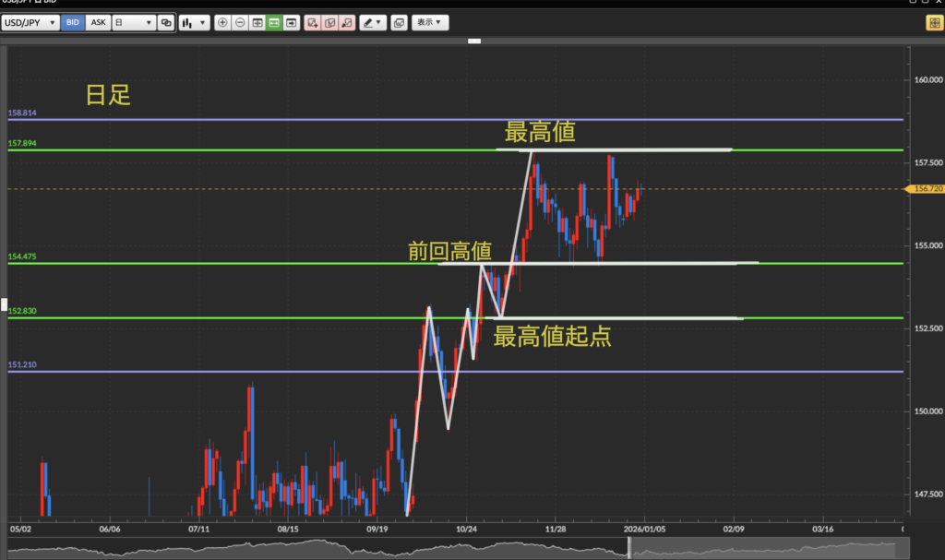Click the yellow crosshair button at top right
945x560 pixels.
pos(933,23)
